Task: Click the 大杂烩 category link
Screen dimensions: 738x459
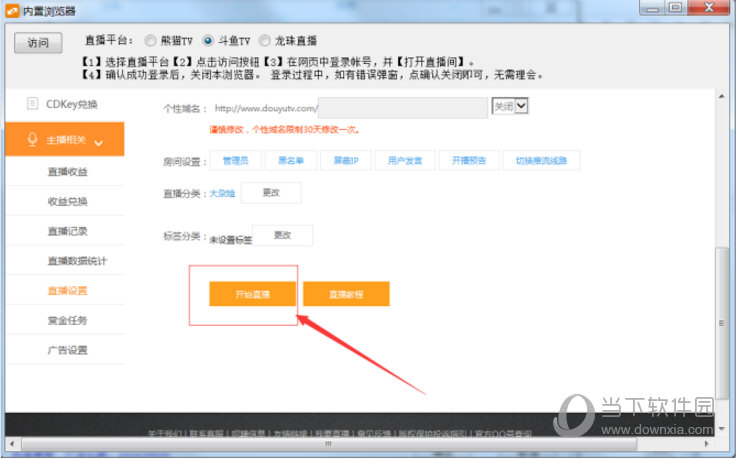Action: (x=222, y=193)
